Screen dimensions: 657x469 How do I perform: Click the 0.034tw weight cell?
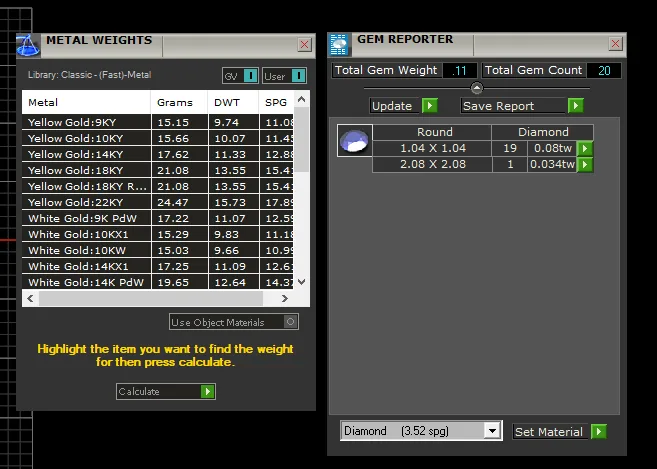(552, 164)
